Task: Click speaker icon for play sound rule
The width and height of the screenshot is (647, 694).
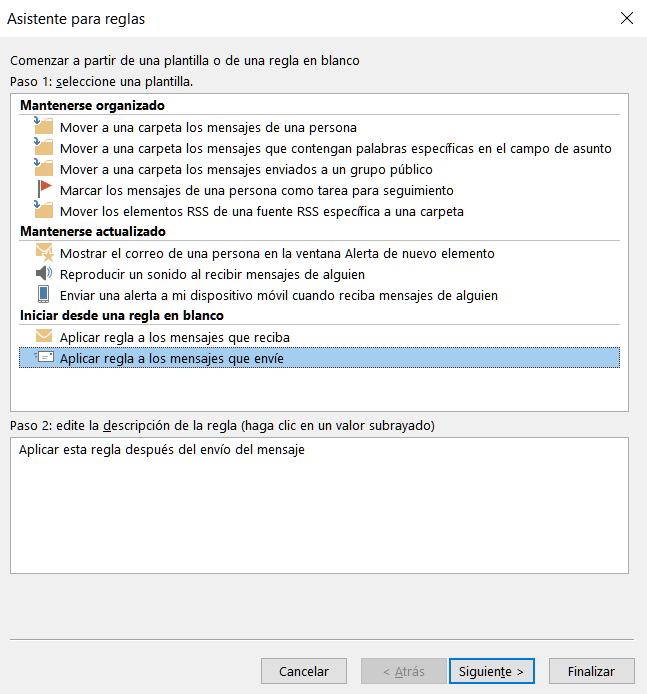Action: click(44, 274)
